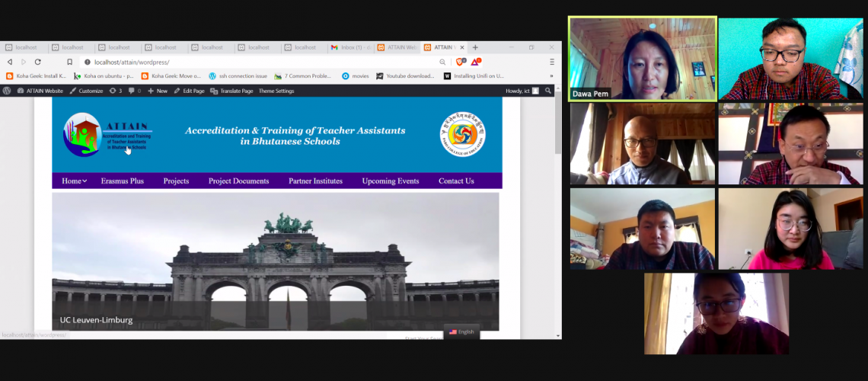This screenshot has width=868, height=381.
Task: Open the 'Howdy, ict' account menu
Action: coord(522,91)
